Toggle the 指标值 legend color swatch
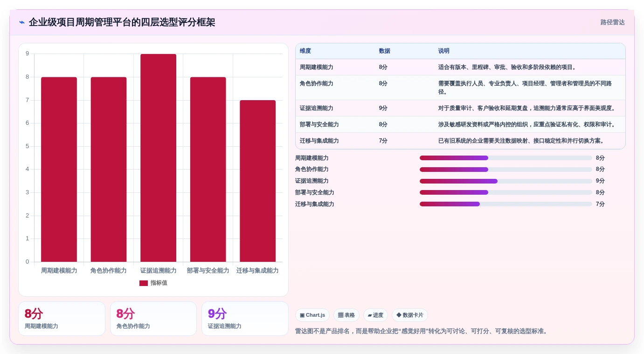 click(x=144, y=283)
